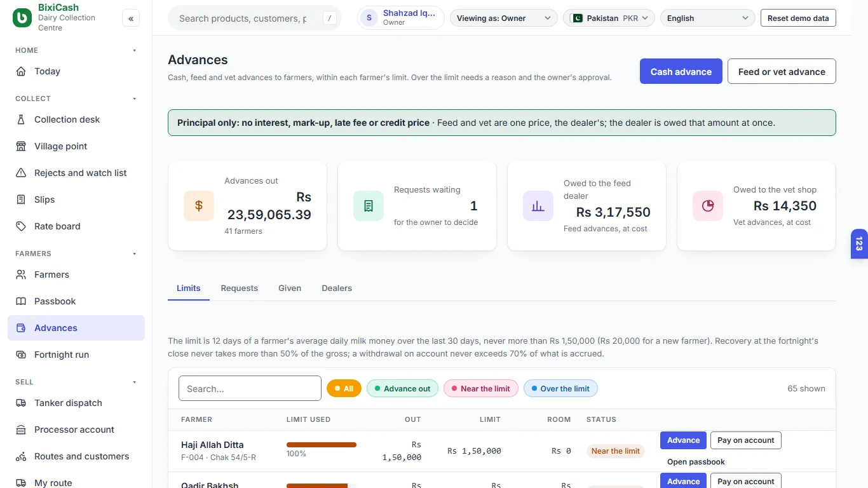Open Passbook via its book icon
This screenshot has height=488, width=868.
pos(21,301)
